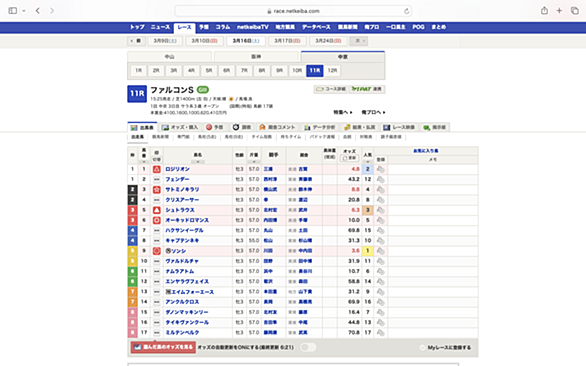
Task: Switch to the 中山 racecourse tab
Action: point(170,57)
